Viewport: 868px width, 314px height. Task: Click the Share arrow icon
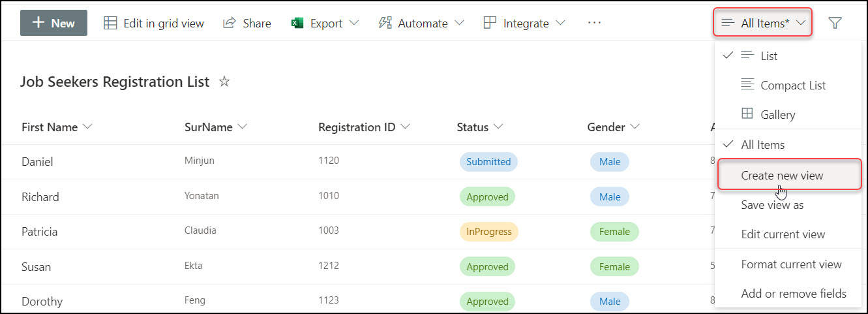(229, 23)
